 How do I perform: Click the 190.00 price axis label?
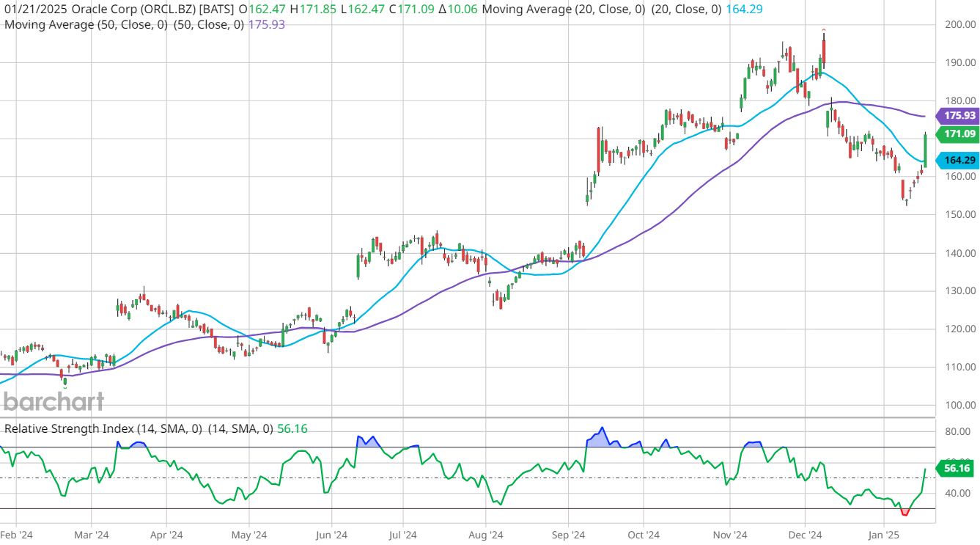pyautogui.click(x=959, y=62)
